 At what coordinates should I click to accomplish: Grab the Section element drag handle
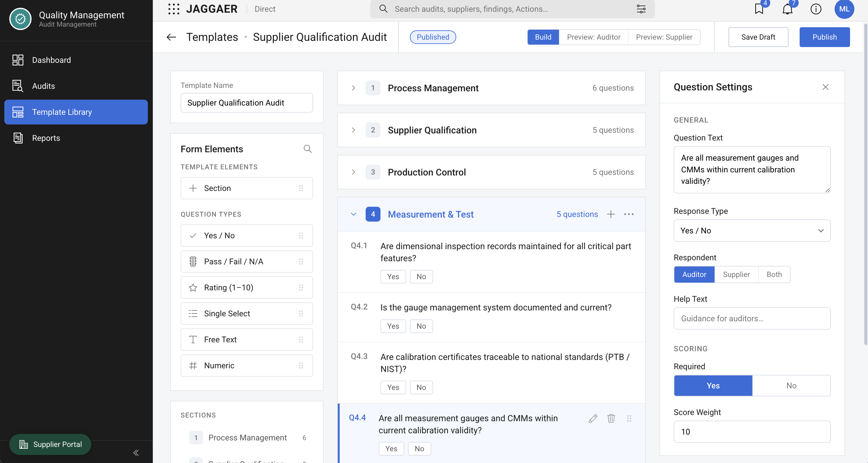(x=301, y=188)
